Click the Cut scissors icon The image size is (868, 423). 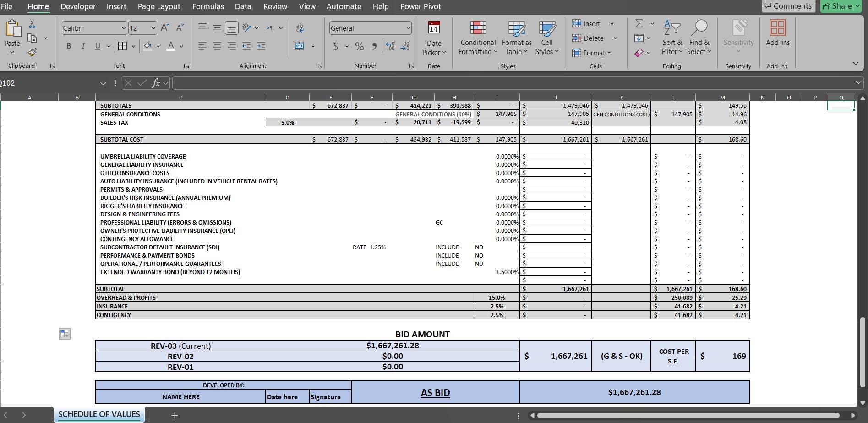pyautogui.click(x=32, y=24)
